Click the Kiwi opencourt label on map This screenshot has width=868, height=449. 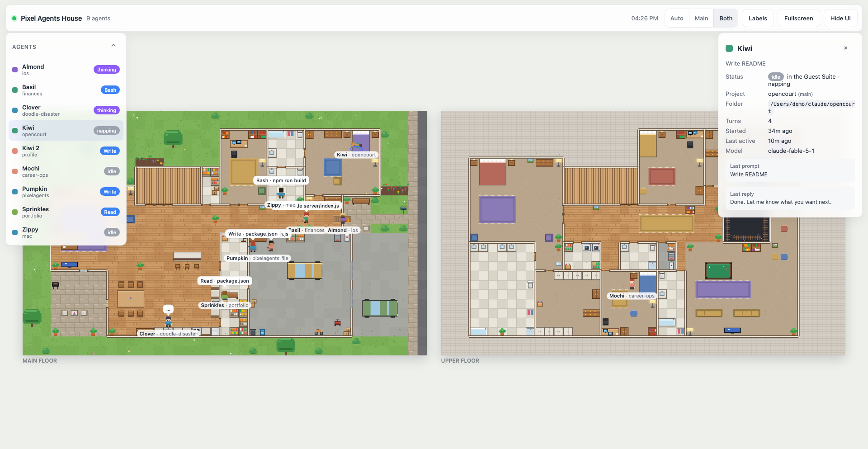pyautogui.click(x=356, y=155)
